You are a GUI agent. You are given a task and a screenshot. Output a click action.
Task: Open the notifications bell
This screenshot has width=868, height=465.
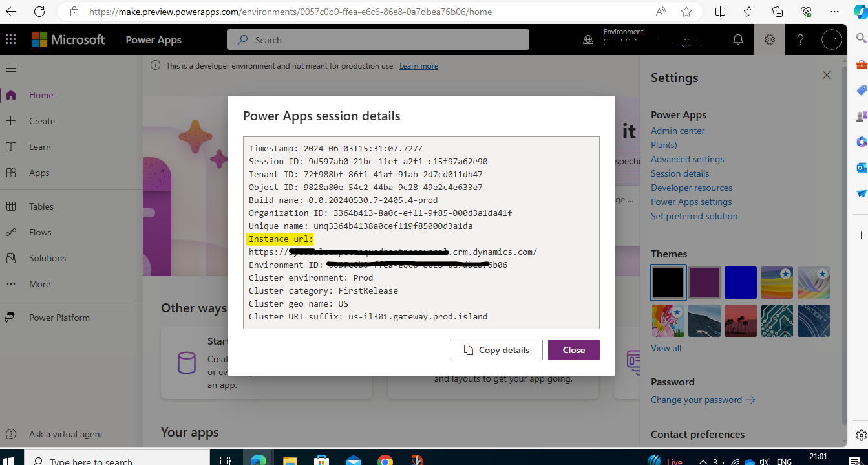coord(738,39)
